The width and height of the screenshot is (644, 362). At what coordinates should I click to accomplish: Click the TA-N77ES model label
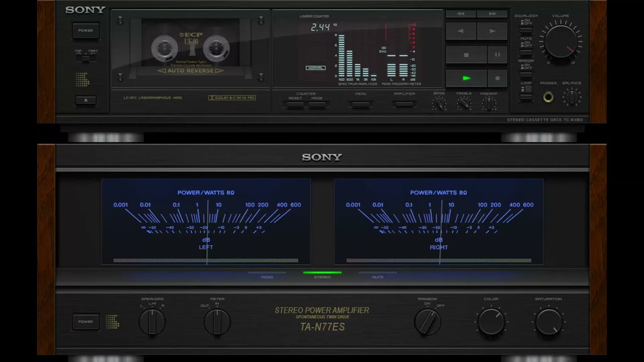coord(322,327)
